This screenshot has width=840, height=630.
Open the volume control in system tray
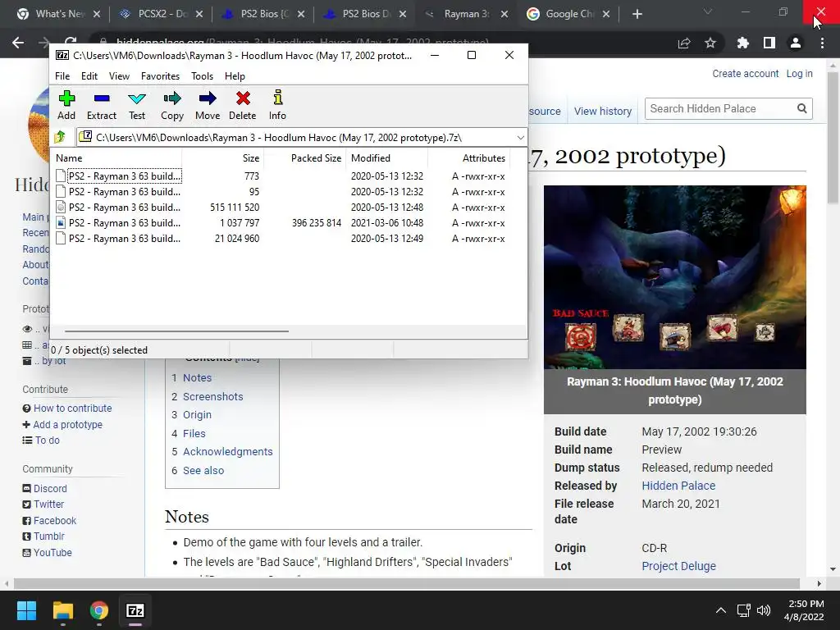coord(764,610)
